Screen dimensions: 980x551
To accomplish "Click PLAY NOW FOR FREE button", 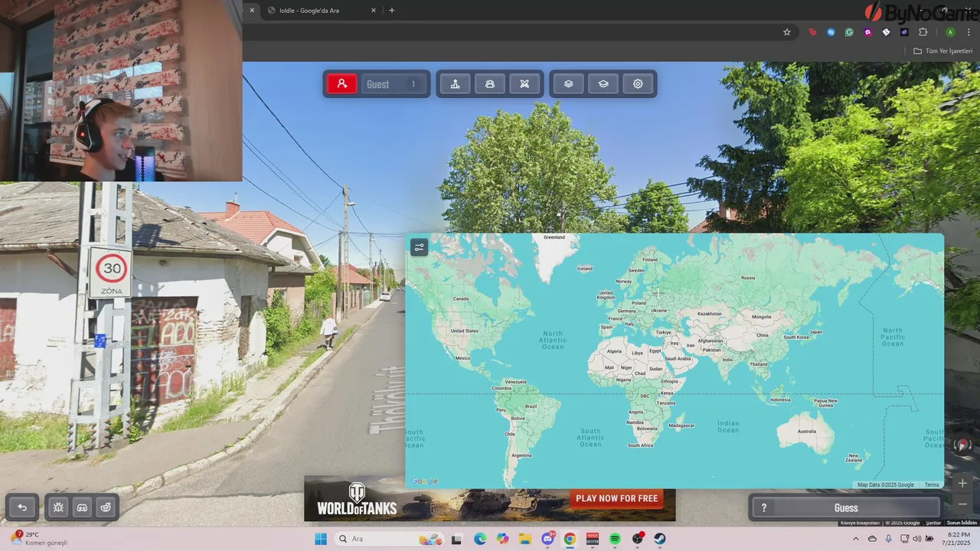I will 616,498.
